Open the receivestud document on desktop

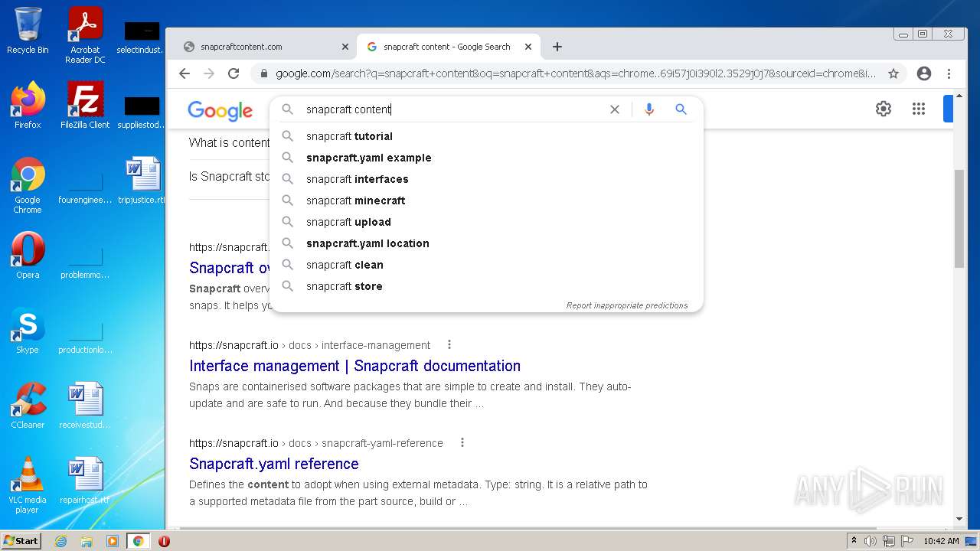[85, 406]
